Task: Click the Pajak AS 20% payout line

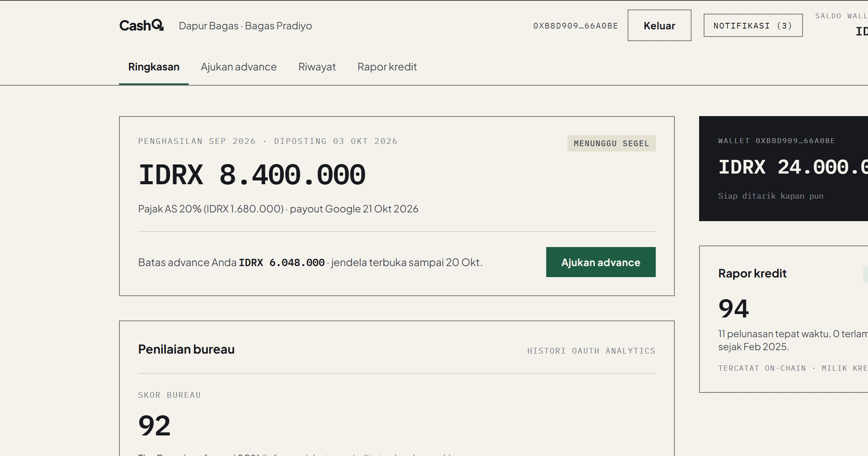Action: 278,209
